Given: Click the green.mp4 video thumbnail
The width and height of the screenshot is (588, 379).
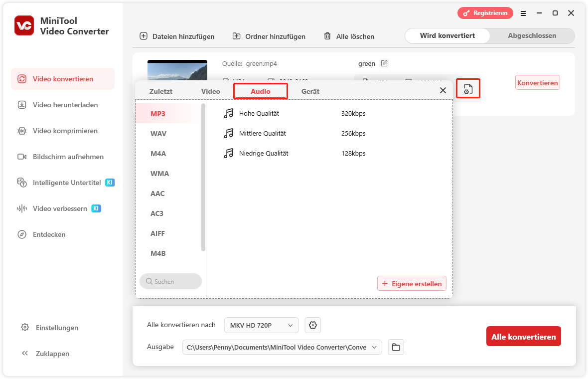Looking at the screenshot, I should (x=177, y=70).
